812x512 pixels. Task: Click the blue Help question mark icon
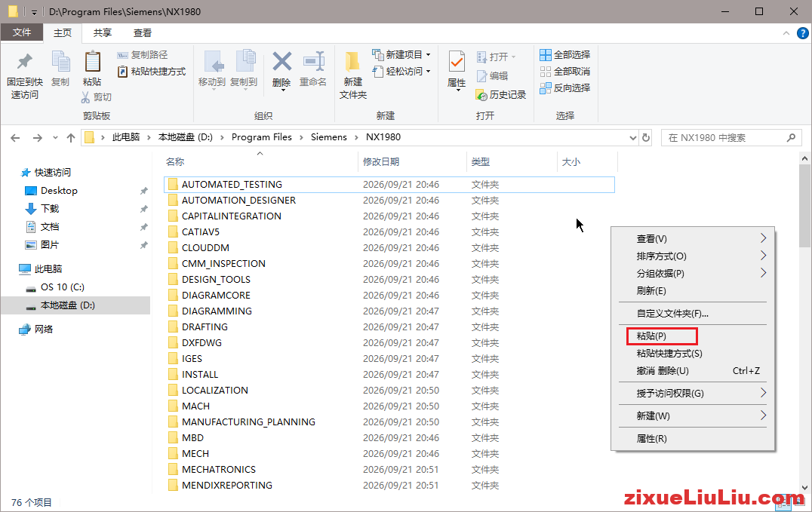pos(802,33)
